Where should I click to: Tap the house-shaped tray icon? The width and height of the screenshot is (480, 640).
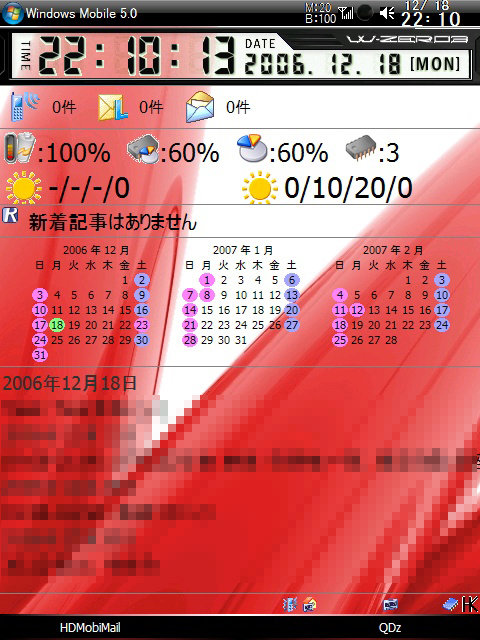coord(309,604)
